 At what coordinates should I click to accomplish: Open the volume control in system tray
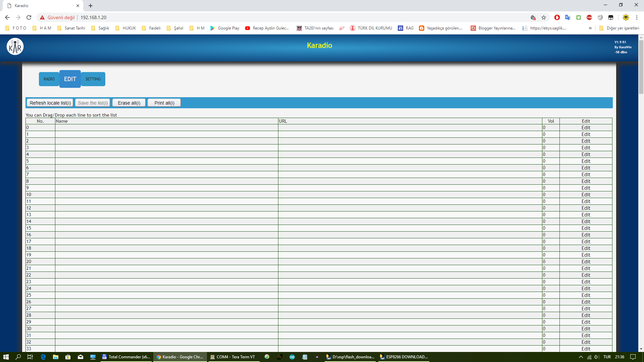coord(597,357)
